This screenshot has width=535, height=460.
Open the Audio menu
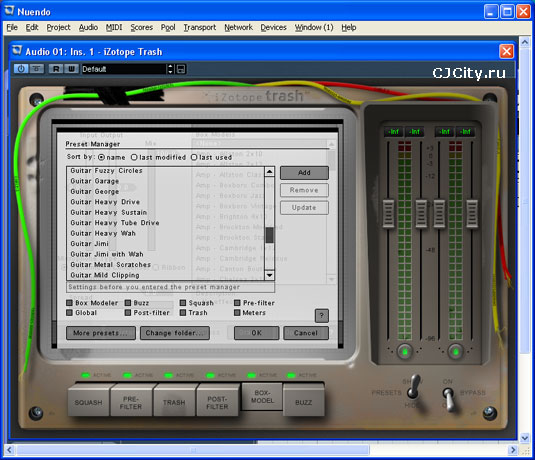(x=88, y=27)
